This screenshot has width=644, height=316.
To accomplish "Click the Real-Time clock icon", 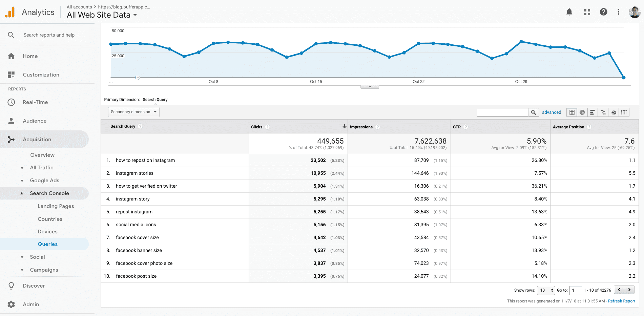I will pyautogui.click(x=11, y=102).
